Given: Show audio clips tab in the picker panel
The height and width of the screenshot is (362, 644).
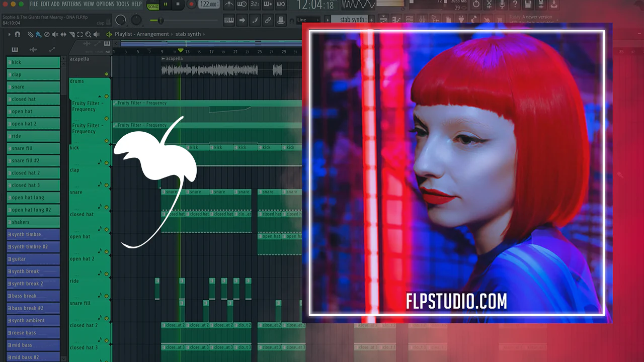Looking at the screenshot, I should coord(33,49).
